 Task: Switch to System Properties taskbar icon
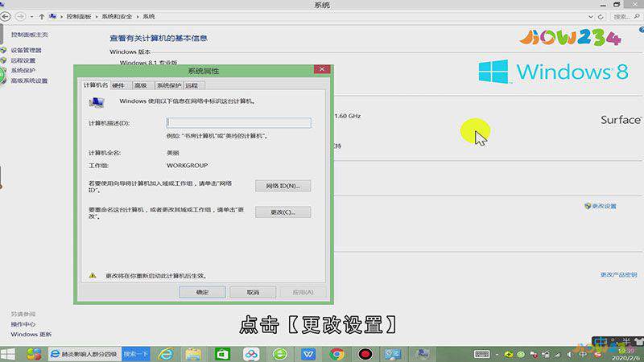click(x=422, y=354)
